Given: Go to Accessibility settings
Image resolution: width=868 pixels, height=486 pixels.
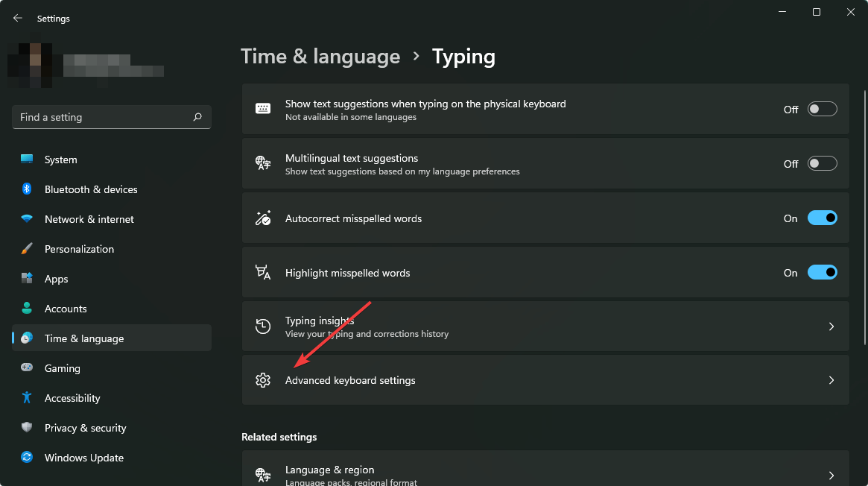Looking at the screenshot, I should coord(111,398).
